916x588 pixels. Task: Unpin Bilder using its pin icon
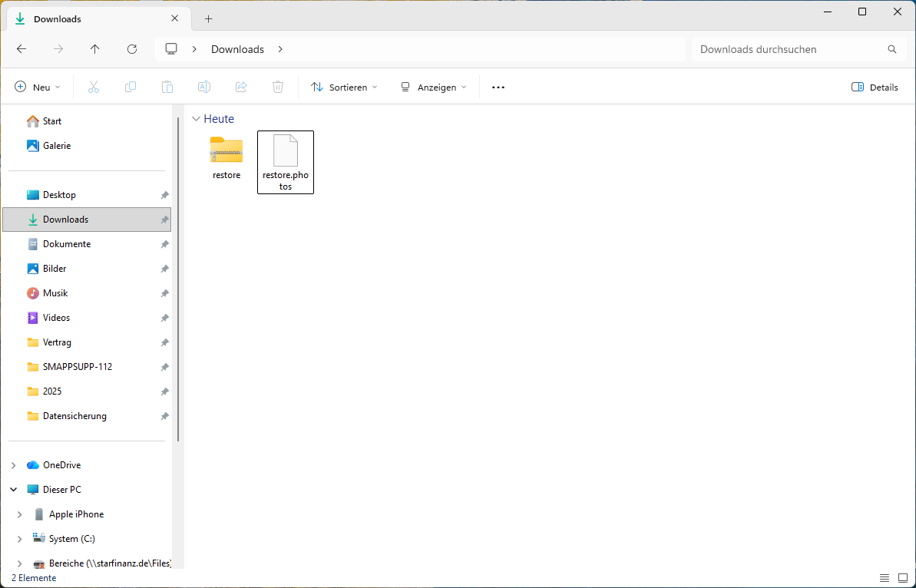pyautogui.click(x=165, y=269)
